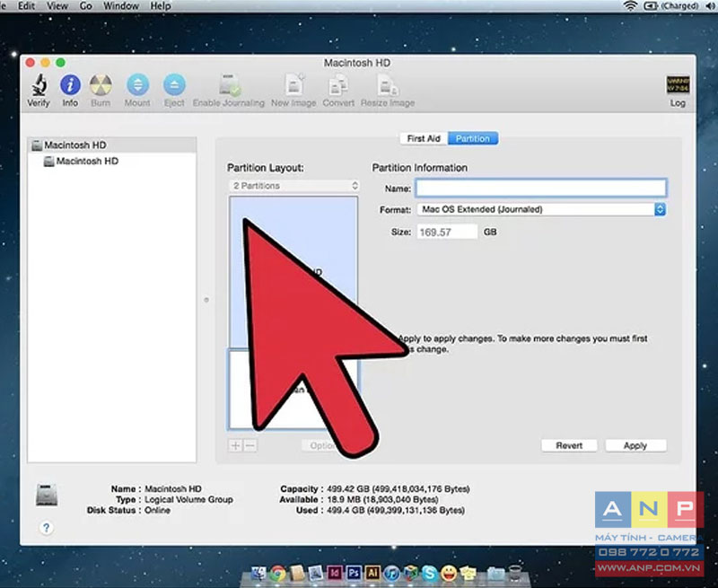718x588 pixels.
Task: Click the Verify microscope icon
Action: (39, 85)
